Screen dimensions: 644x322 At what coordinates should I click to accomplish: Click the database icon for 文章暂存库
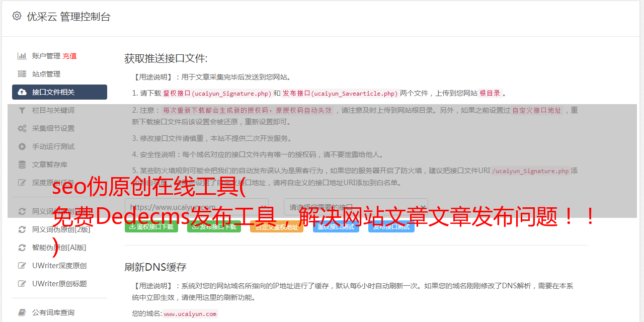coord(22,165)
